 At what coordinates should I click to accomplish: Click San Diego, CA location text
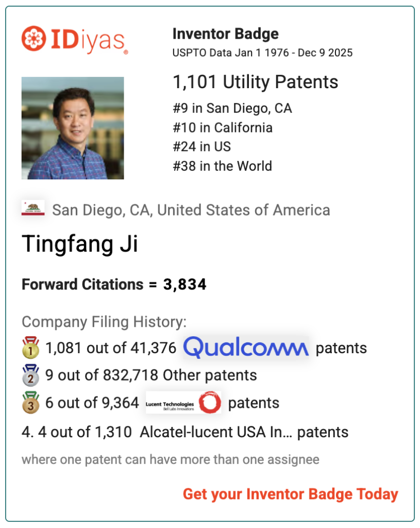[191, 210]
